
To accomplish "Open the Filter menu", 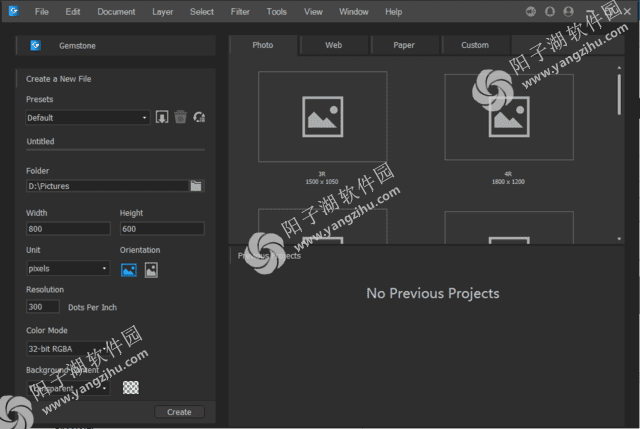I will 240,12.
